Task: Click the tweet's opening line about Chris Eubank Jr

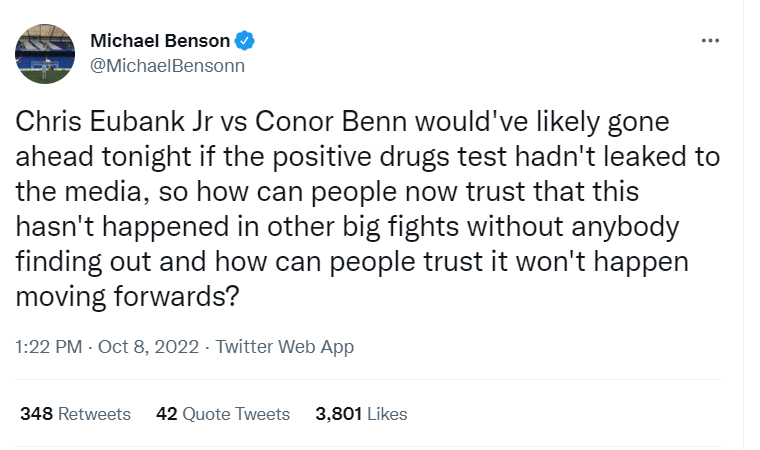Action: pyautogui.click(x=342, y=121)
